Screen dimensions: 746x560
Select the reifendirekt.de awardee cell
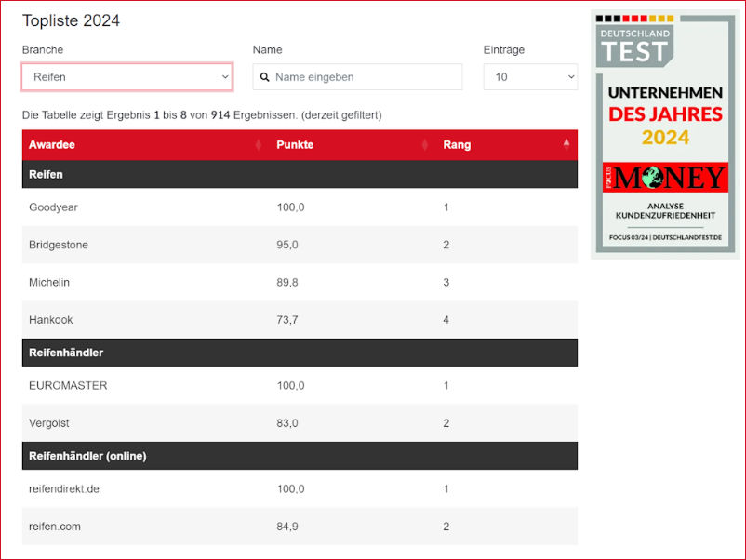tap(64, 488)
